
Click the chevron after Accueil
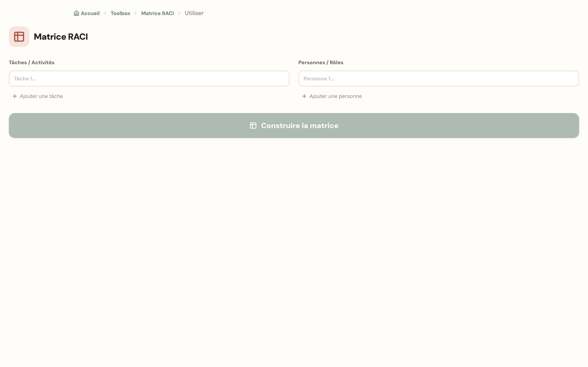click(105, 13)
